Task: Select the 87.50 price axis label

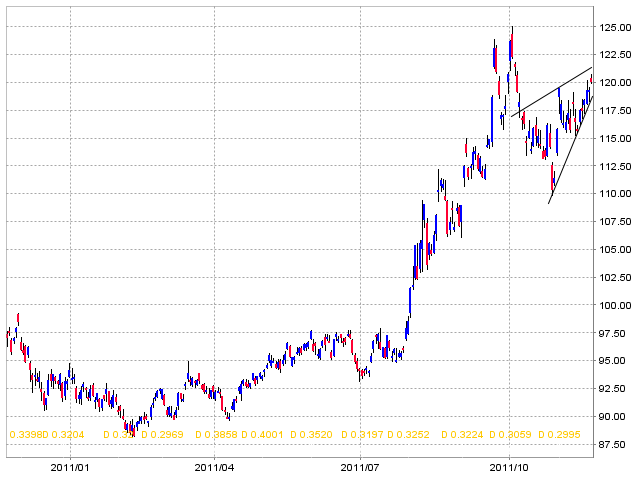Action: coord(615,444)
